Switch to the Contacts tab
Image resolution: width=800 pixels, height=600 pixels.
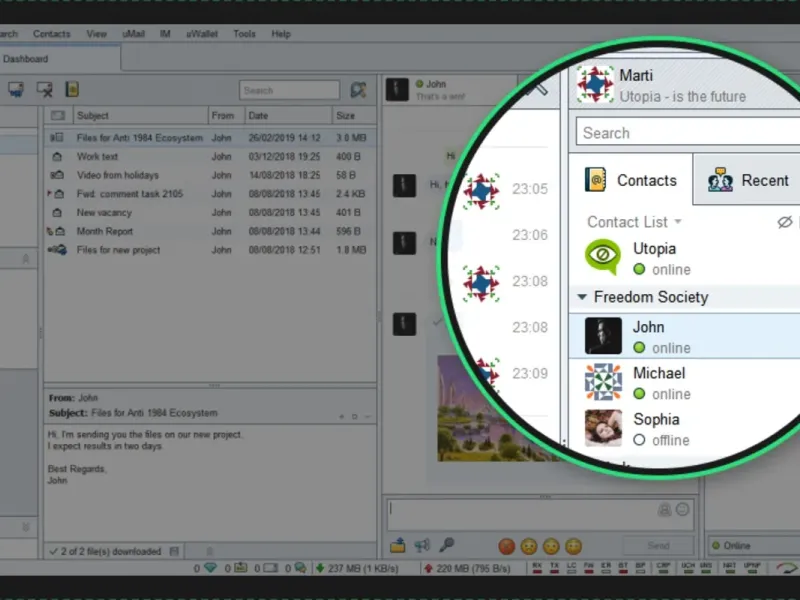tap(631, 180)
